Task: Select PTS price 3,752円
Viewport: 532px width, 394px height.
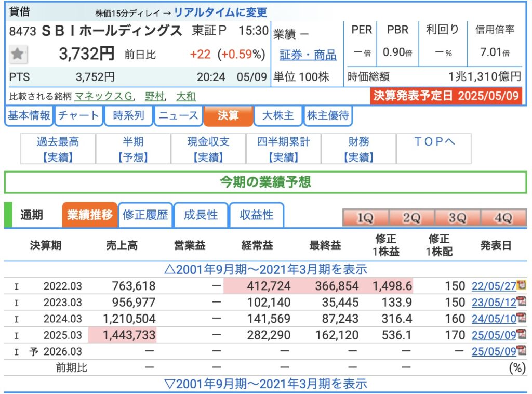Action: [x=95, y=77]
